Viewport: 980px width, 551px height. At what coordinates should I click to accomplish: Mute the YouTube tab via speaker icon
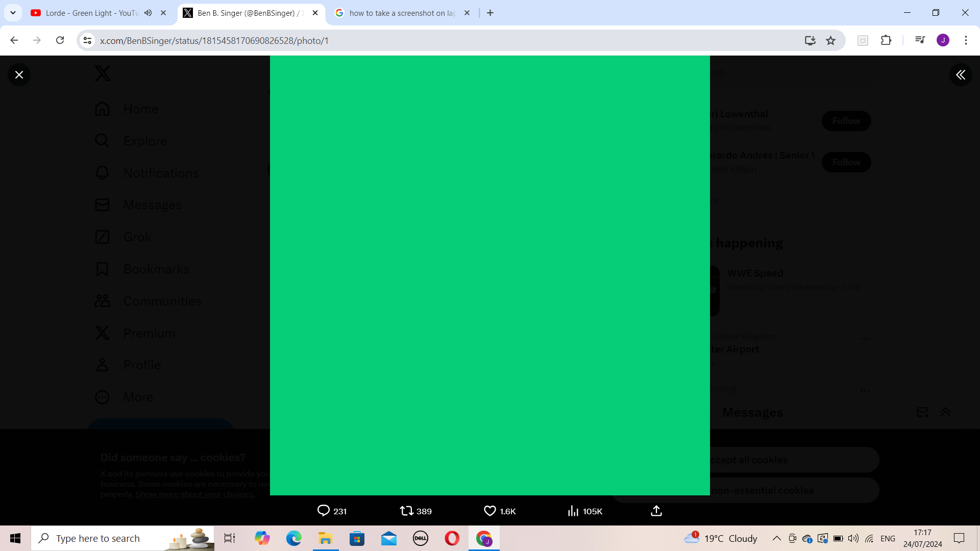point(148,13)
